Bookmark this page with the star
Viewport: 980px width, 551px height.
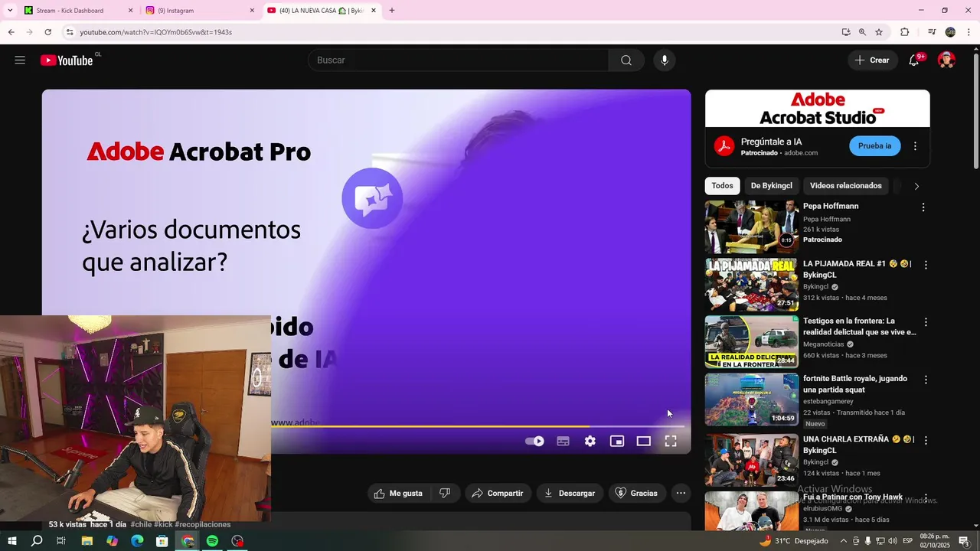pyautogui.click(x=879, y=32)
